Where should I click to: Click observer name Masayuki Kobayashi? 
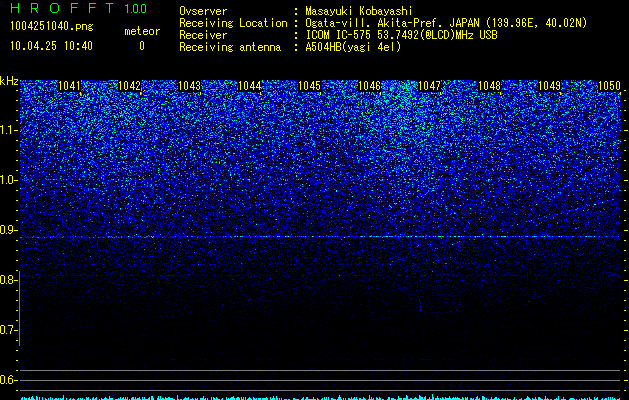(x=359, y=11)
